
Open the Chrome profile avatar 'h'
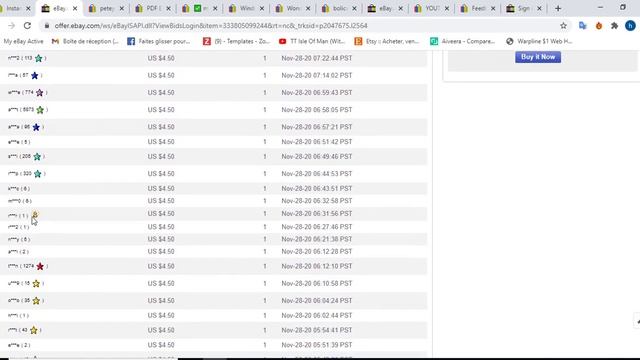[x=630, y=26]
